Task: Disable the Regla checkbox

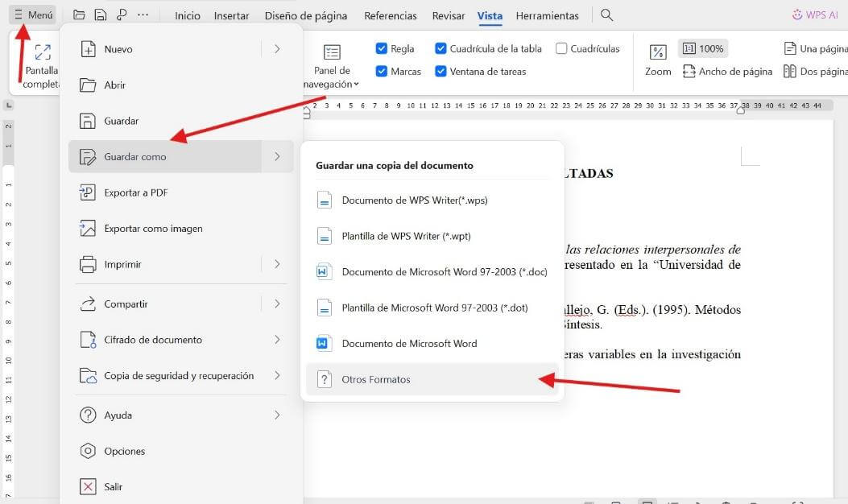Action: (x=382, y=48)
